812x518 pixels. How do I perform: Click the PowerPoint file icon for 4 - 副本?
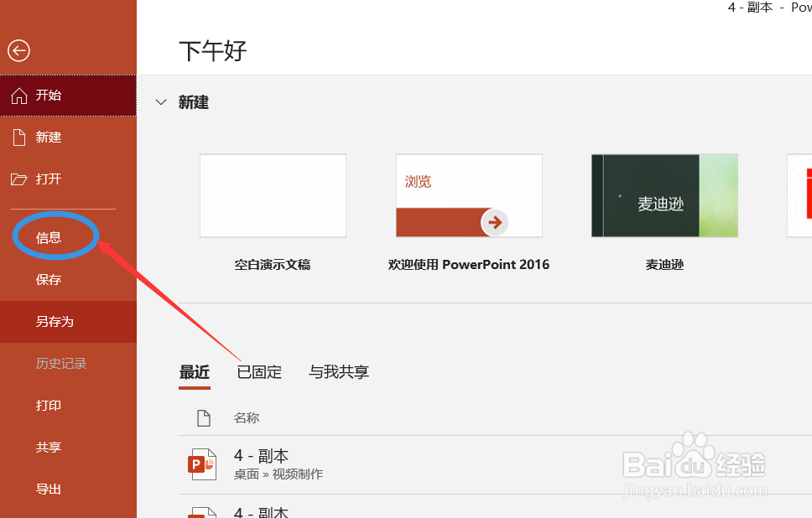click(x=202, y=464)
